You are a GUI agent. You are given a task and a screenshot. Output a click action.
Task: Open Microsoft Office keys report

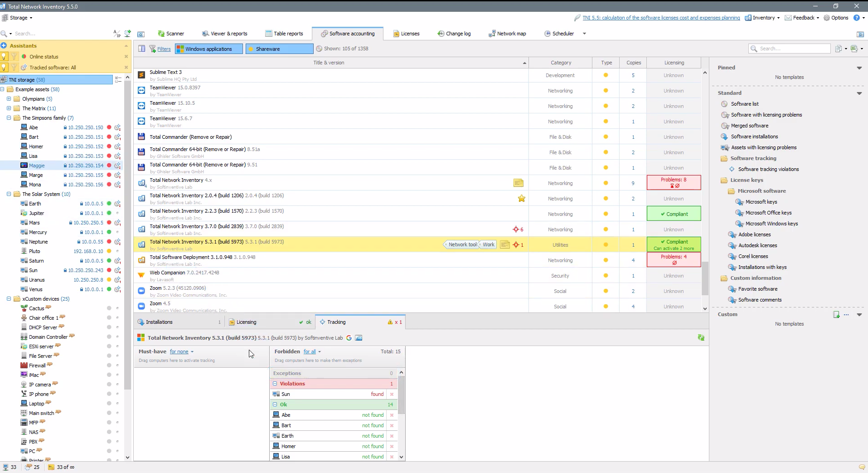(768, 213)
